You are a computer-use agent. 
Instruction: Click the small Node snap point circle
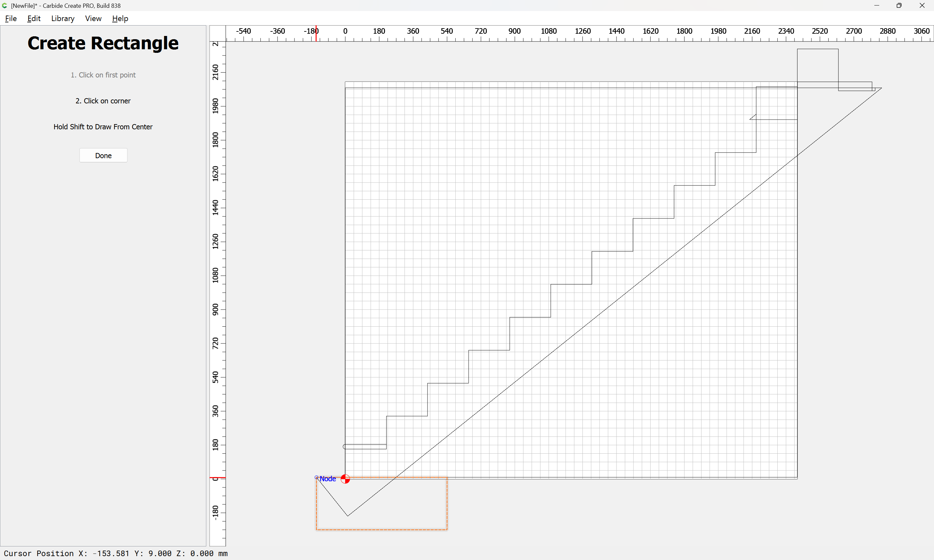(317, 477)
